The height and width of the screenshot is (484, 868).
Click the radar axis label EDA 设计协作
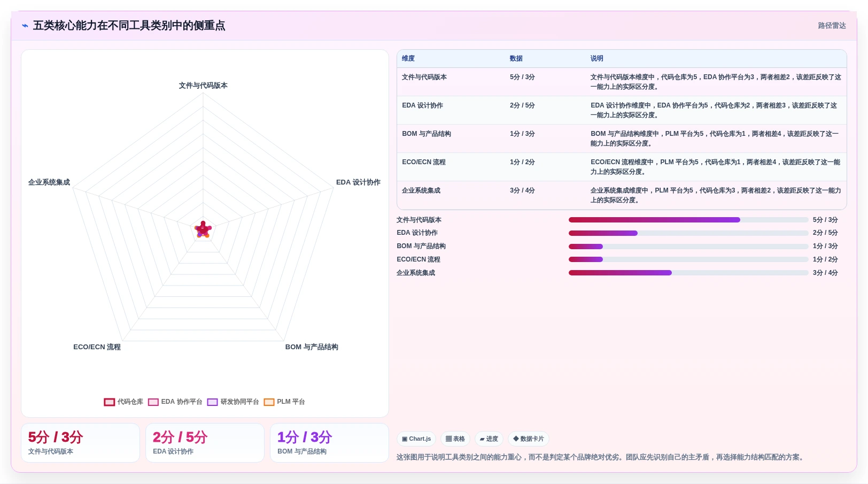358,182
